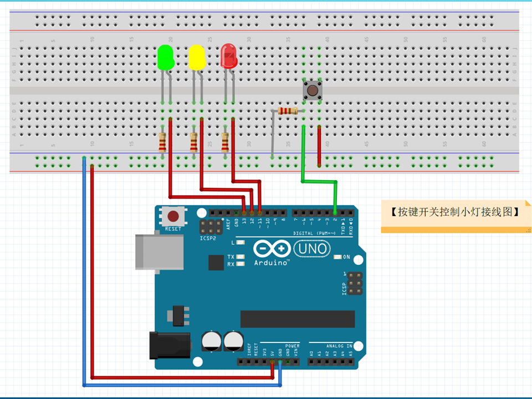532x399 pixels.
Task: Select the resistor below the red LED
Action: click(x=225, y=142)
